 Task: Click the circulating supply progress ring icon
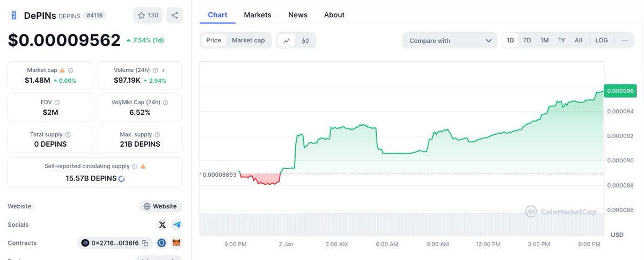pos(122,178)
